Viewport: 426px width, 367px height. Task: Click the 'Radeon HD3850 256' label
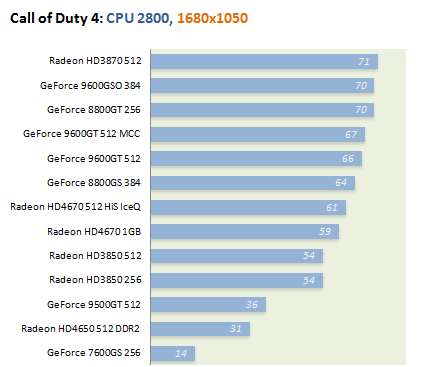[x=95, y=280]
